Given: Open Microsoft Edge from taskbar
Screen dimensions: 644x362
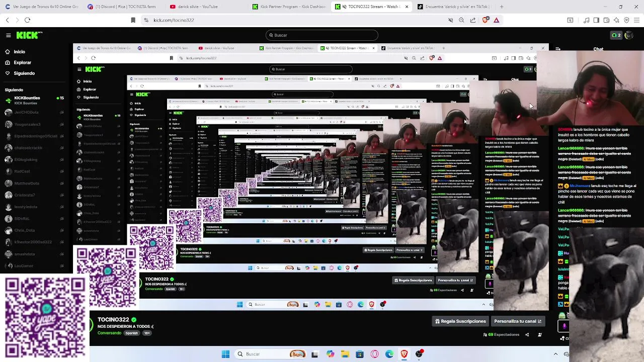Looking at the screenshot, I should 389,354.
